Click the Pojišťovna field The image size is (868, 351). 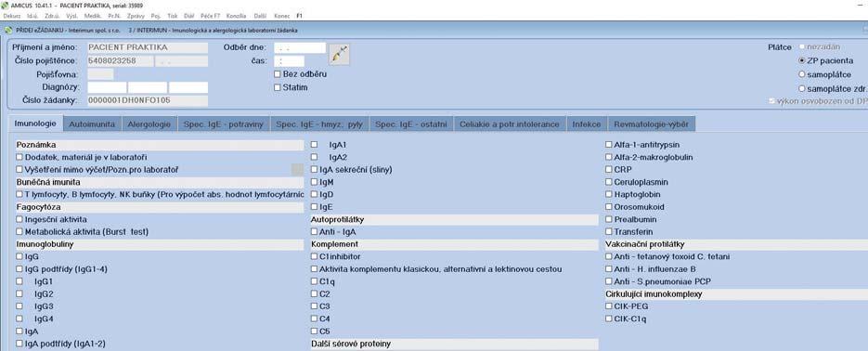click(100, 74)
